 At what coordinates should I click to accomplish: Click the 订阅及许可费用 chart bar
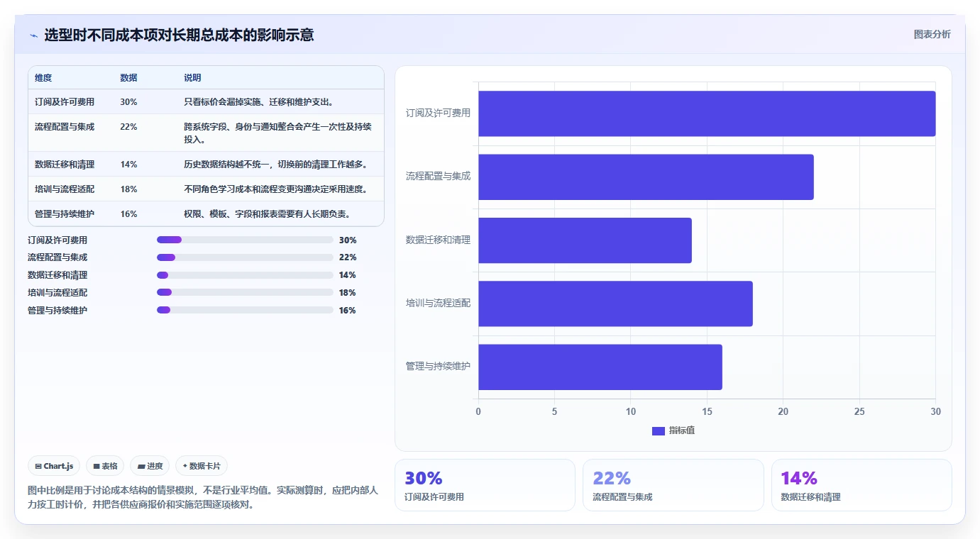point(707,113)
